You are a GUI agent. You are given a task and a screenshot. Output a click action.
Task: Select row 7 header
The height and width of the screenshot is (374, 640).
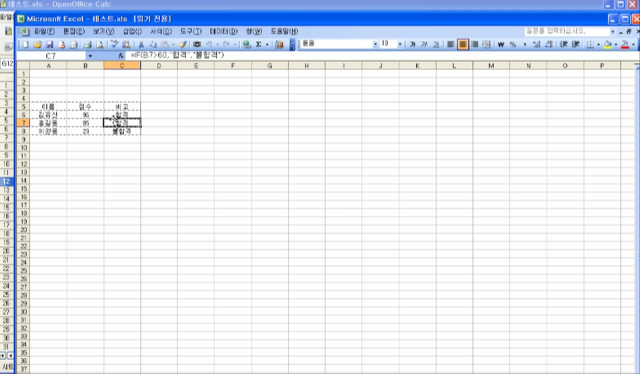pyautogui.click(x=23, y=122)
